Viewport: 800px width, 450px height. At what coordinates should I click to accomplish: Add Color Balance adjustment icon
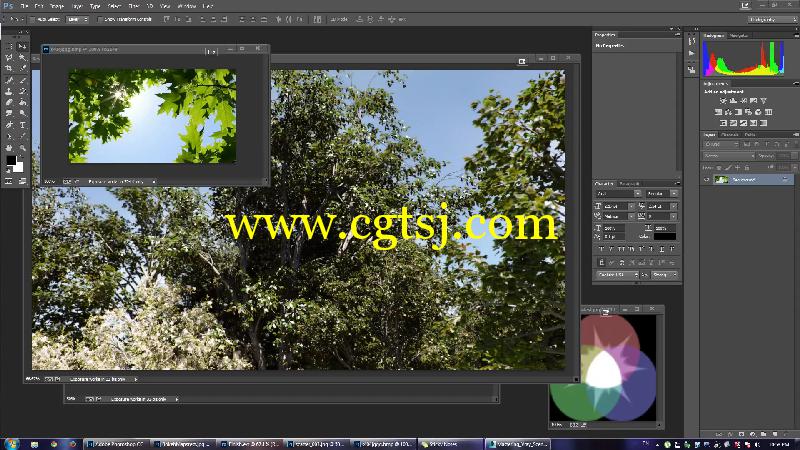pos(728,112)
